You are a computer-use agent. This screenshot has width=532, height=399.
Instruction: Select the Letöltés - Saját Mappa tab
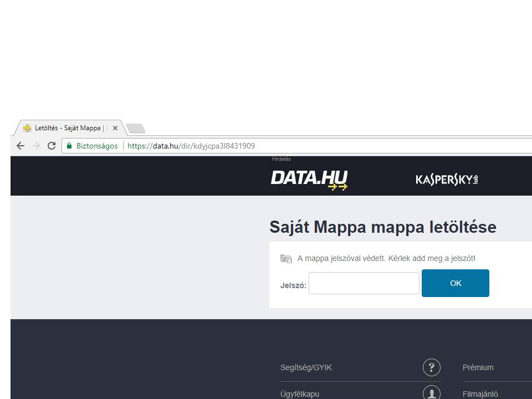[68, 128]
